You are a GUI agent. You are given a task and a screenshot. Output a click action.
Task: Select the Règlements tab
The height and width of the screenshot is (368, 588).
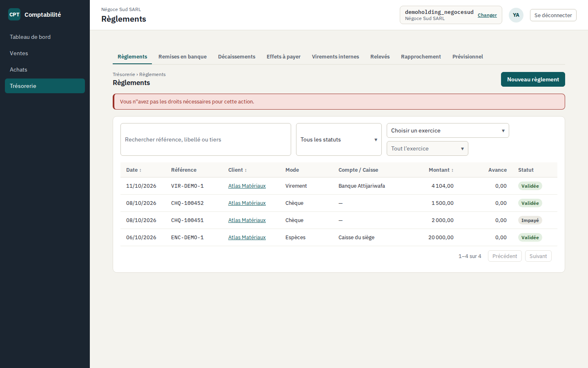tap(132, 57)
